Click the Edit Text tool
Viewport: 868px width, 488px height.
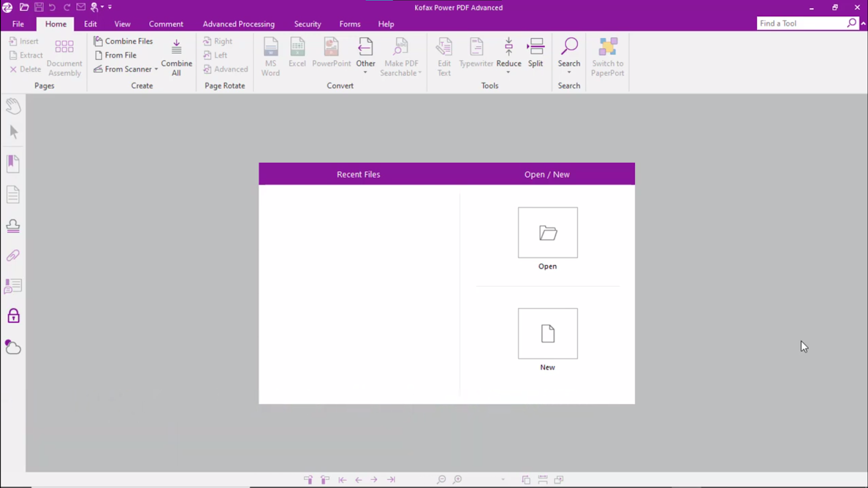coord(444,57)
